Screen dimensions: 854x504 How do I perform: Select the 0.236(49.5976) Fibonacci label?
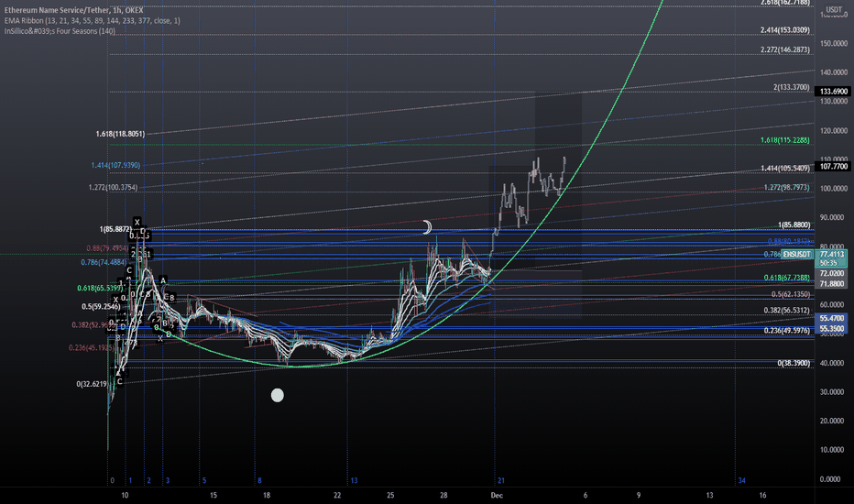tap(786, 330)
